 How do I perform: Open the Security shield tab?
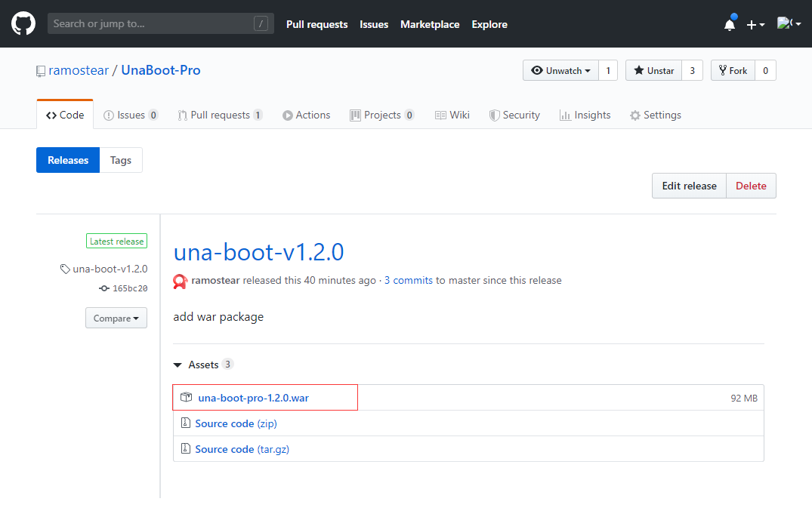point(514,115)
